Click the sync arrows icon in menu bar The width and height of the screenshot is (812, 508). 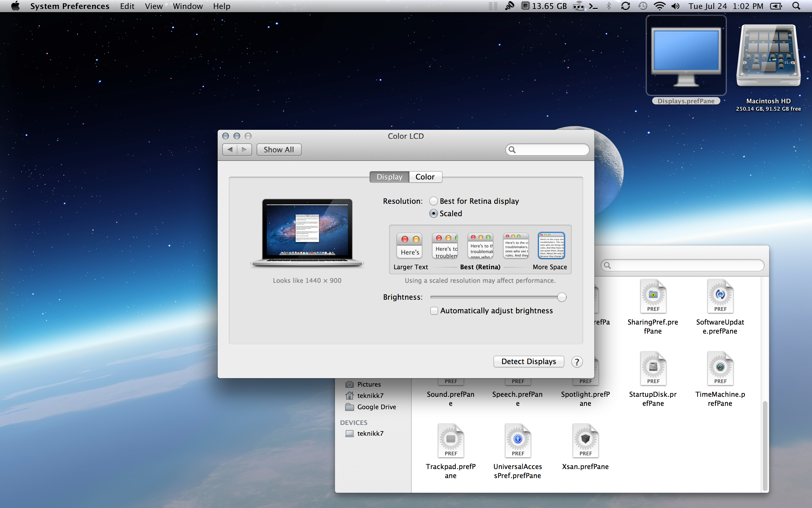(x=625, y=6)
